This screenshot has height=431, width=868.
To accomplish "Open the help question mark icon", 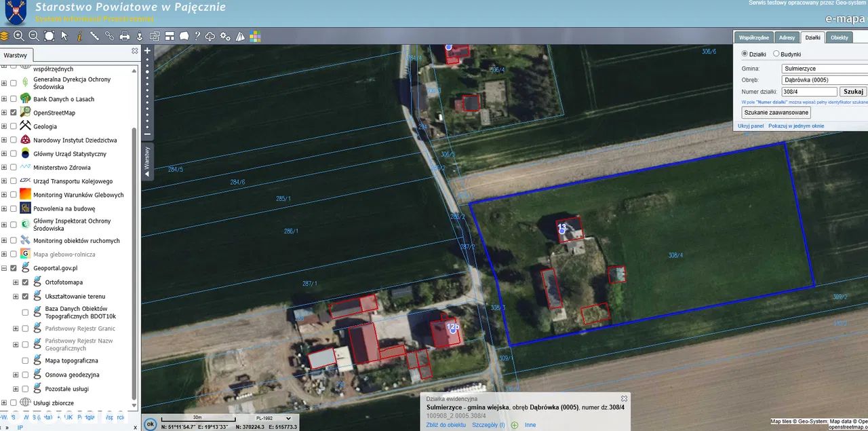I will [197, 36].
